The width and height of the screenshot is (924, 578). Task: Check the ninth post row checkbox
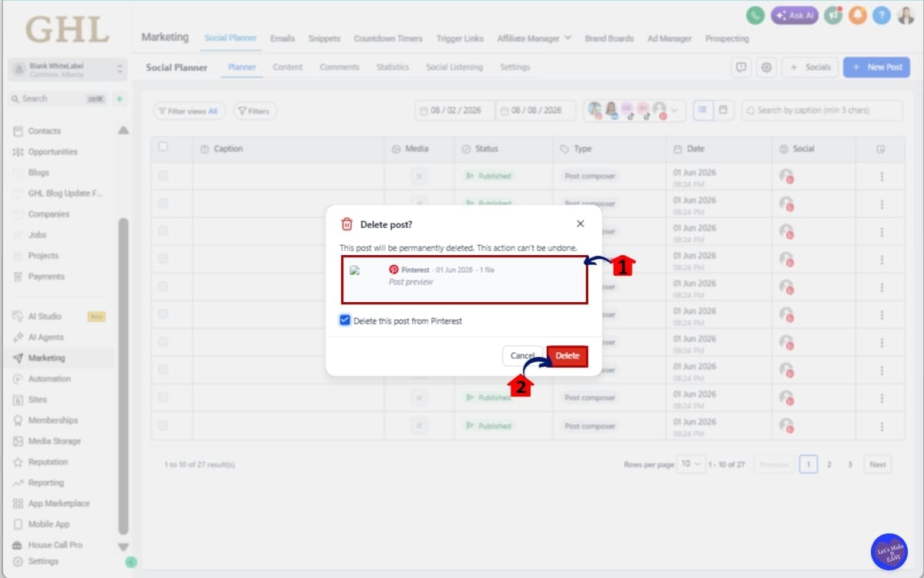(x=162, y=398)
